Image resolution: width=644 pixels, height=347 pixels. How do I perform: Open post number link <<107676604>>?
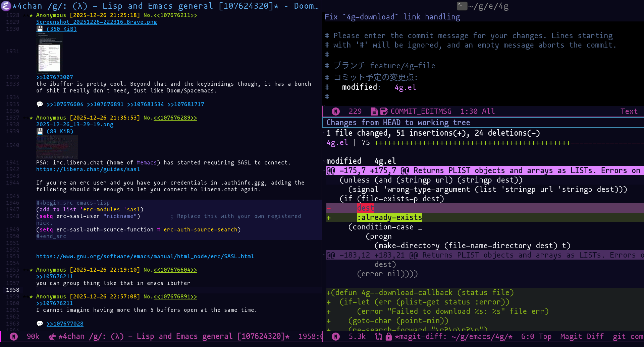175,270
